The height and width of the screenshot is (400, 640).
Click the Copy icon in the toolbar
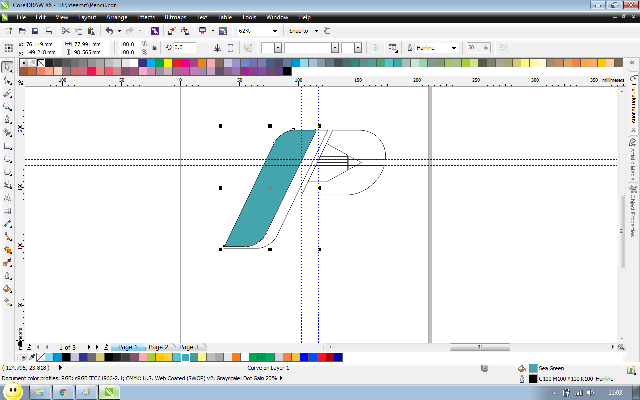point(78,31)
